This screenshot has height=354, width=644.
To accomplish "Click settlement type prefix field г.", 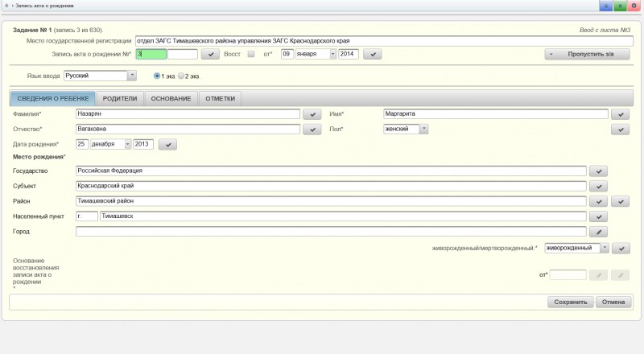I will 87,216.
